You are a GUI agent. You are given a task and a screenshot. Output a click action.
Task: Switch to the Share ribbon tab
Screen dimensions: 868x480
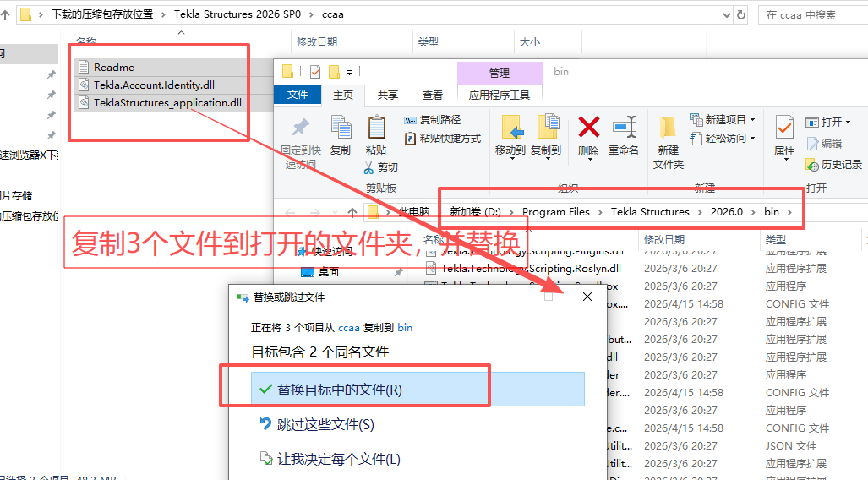[387, 95]
